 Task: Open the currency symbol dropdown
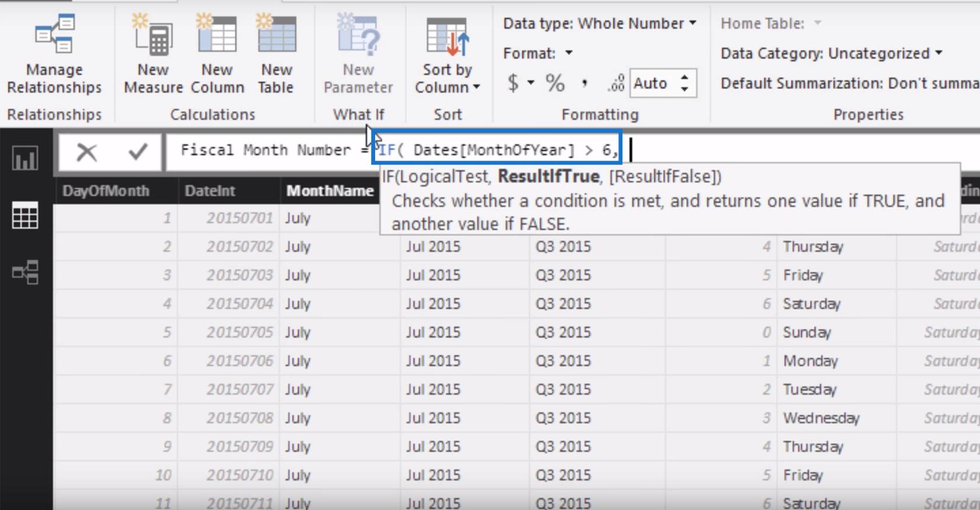point(531,83)
